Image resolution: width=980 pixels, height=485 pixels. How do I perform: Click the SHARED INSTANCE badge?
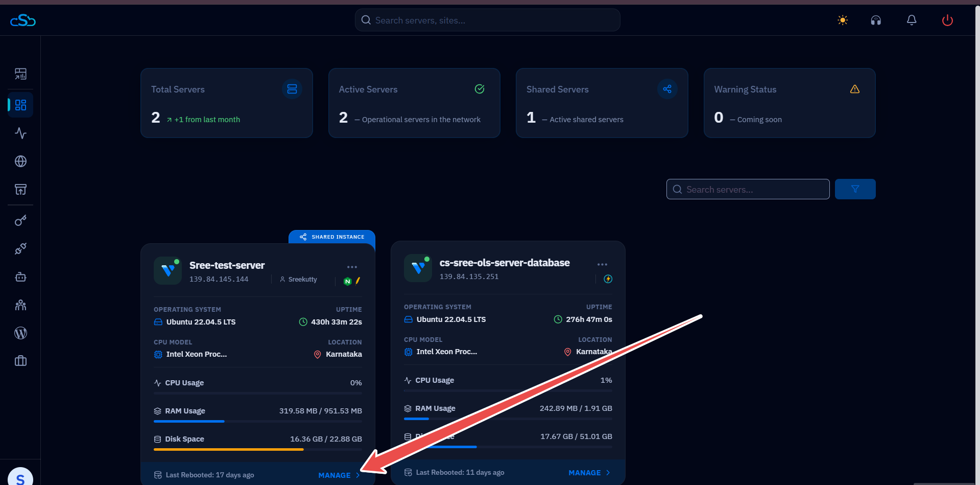[x=332, y=237]
